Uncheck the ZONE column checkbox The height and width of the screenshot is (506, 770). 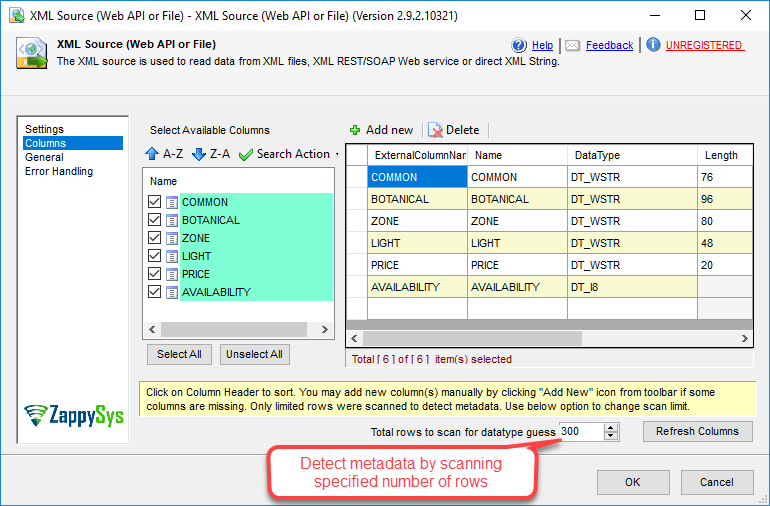pos(154,237)
